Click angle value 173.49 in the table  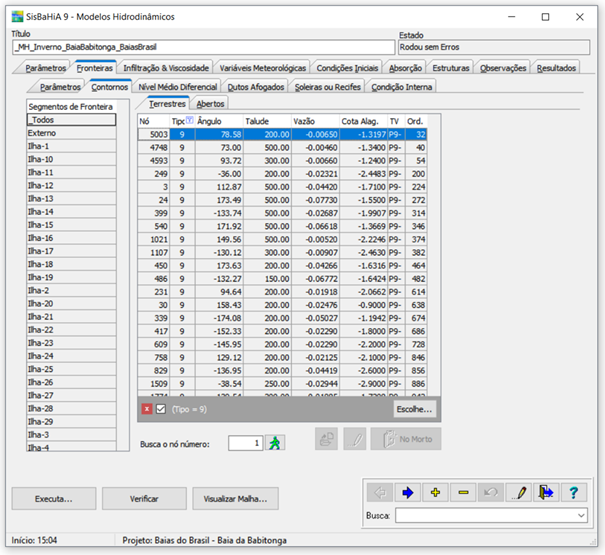click(219, 200)
